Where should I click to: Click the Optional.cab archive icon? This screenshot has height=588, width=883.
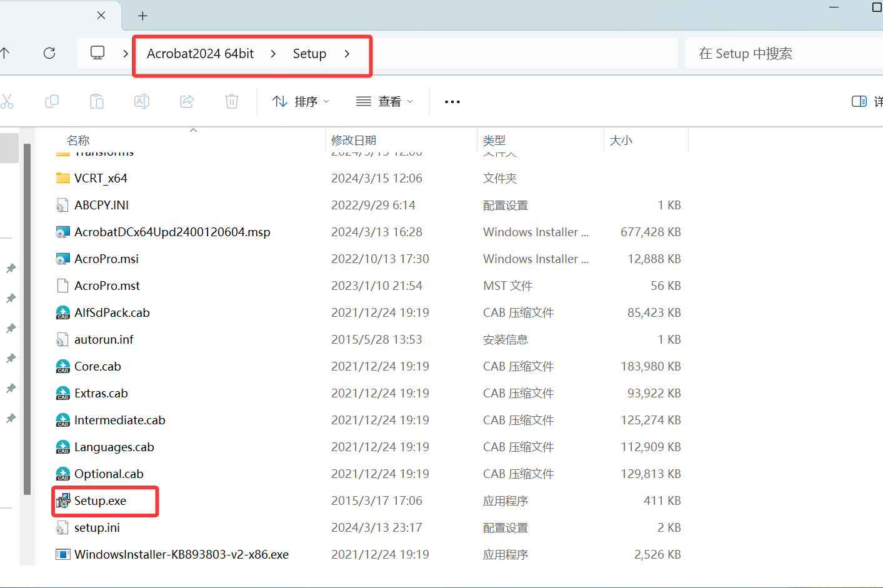click(x=62, y=474)
